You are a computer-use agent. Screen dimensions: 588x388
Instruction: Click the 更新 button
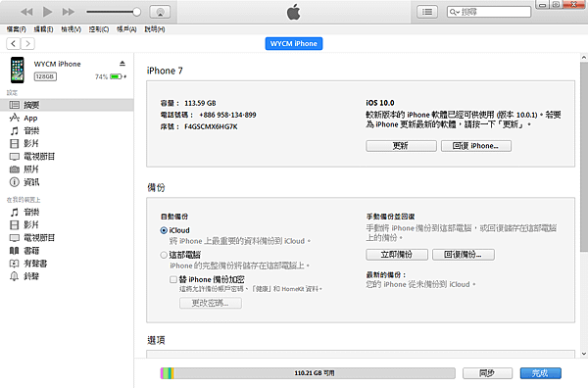(x=401, y=146)
